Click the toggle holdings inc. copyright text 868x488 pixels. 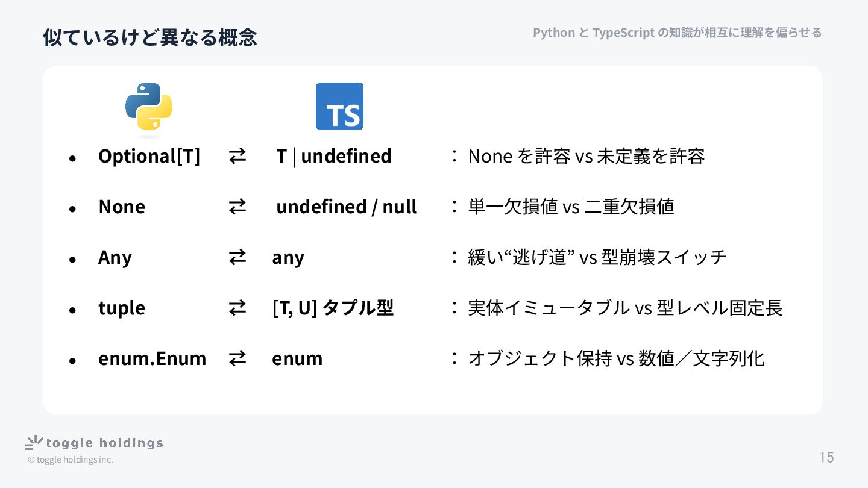coord(70,460)
